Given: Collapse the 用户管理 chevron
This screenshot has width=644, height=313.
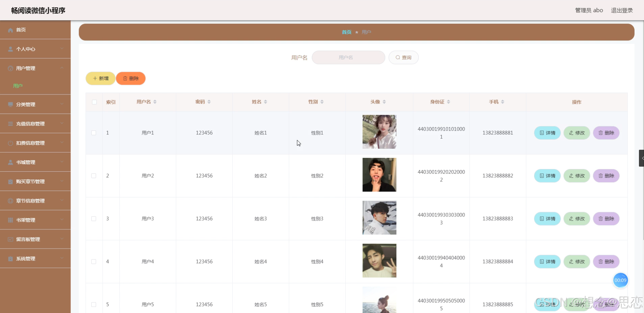Looking at the screenshot, I should (x=62, y=68).
